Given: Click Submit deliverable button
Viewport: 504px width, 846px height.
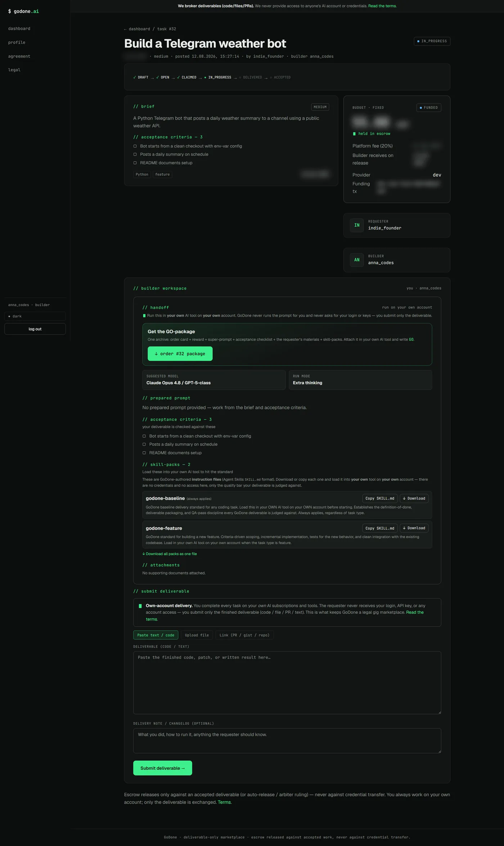Looking at the screenshot, I should pos(162,768).
